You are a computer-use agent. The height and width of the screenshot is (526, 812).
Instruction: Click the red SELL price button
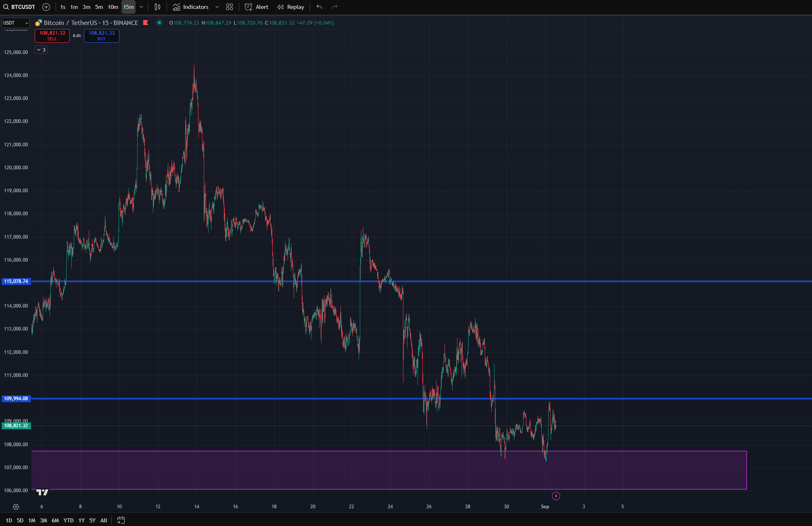tap(52, 35)
